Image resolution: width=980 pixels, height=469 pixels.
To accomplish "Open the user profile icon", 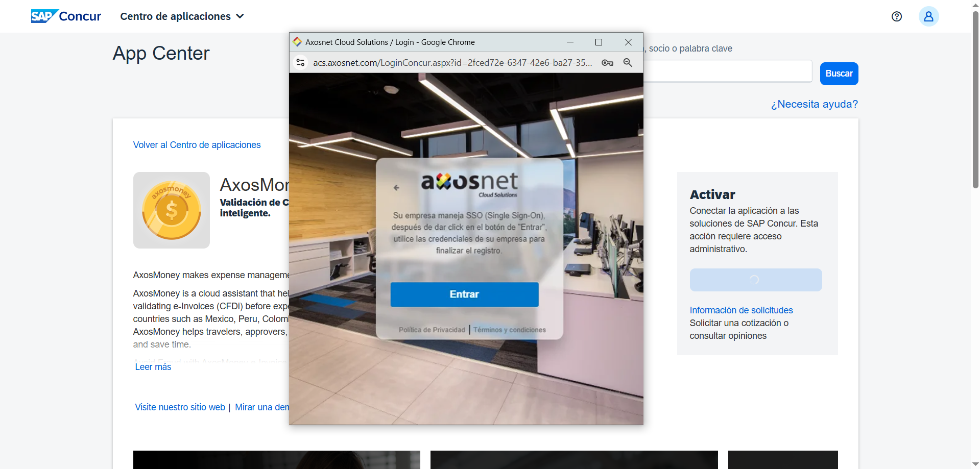I will [x=928, y=16].
